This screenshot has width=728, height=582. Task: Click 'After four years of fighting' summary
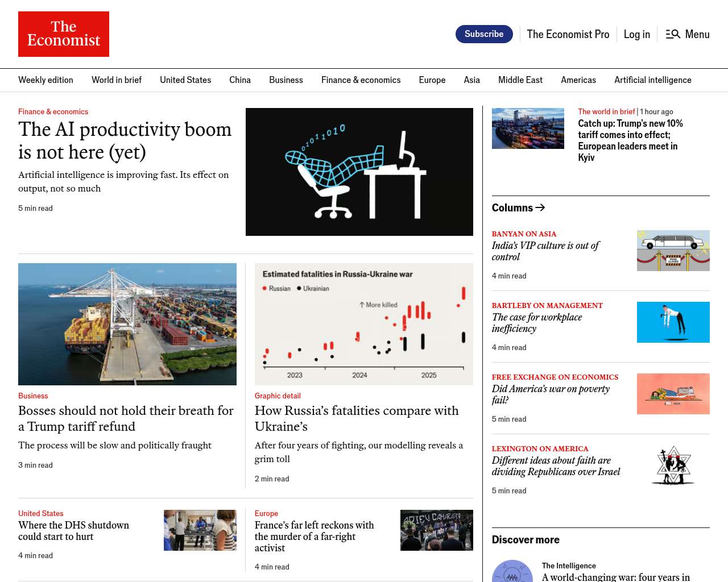click(359, 452)
